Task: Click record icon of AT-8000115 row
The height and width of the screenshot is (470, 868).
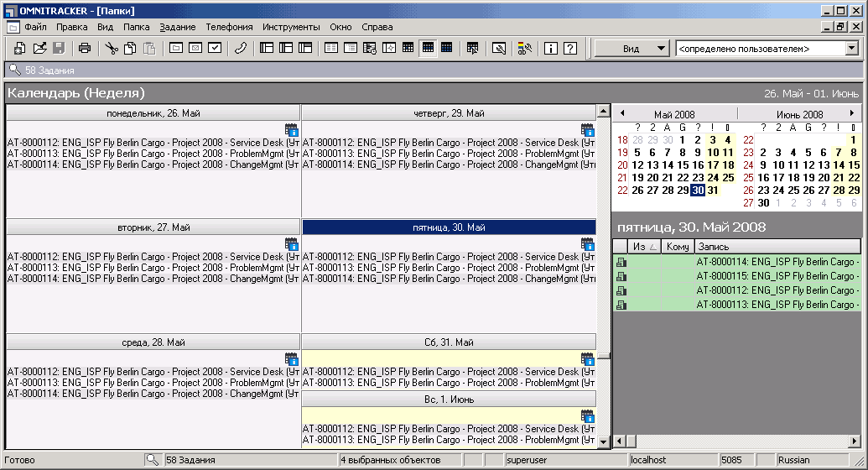Action: pos(621,276)
